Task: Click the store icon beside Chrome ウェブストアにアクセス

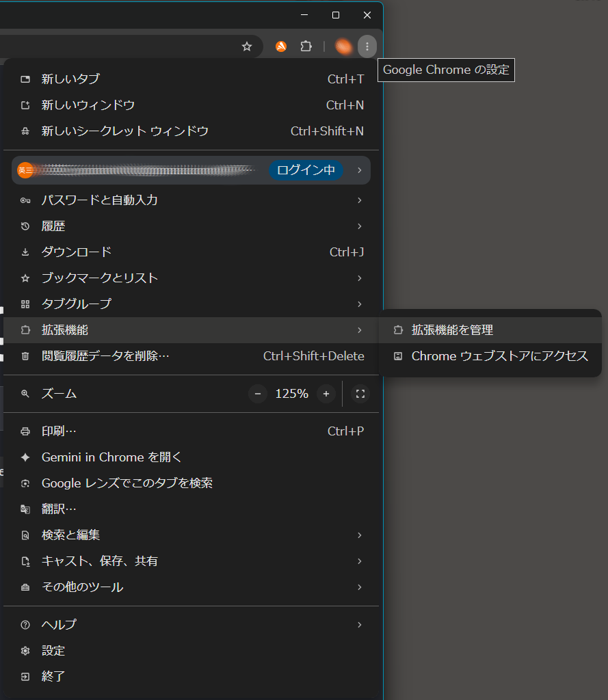Action: point(398,356)
